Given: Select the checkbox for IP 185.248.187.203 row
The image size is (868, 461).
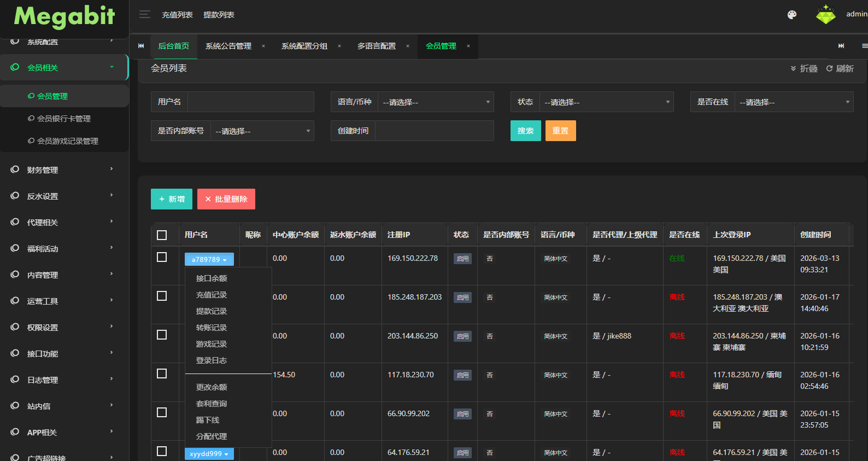Looking at the screenshot, I should coord(162,296).
